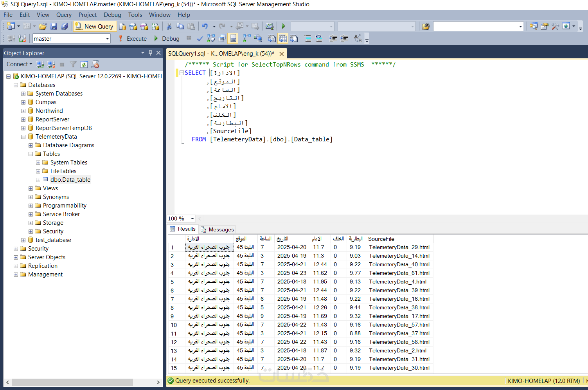588x390 pixels.
Task: Toggle the Include Actual Execution Plan button
Action: point(247,38)
